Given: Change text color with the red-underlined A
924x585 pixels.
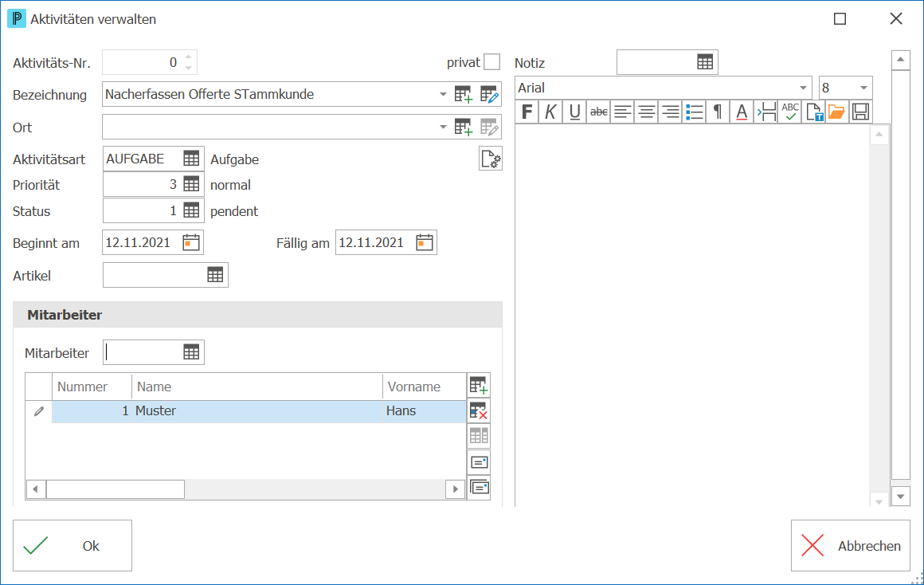Looking at the screenshot, I should tap(742, 112).
